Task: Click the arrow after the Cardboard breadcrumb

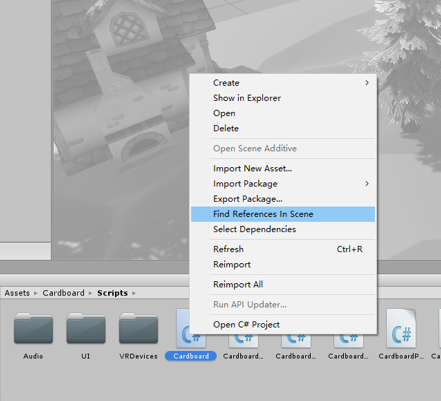Action: pos(90,293)
